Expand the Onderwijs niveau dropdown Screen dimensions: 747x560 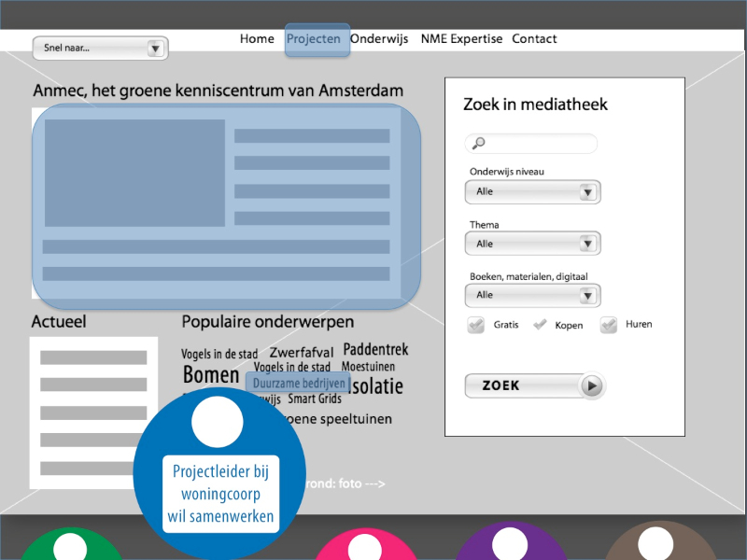[x=532, y=192]
